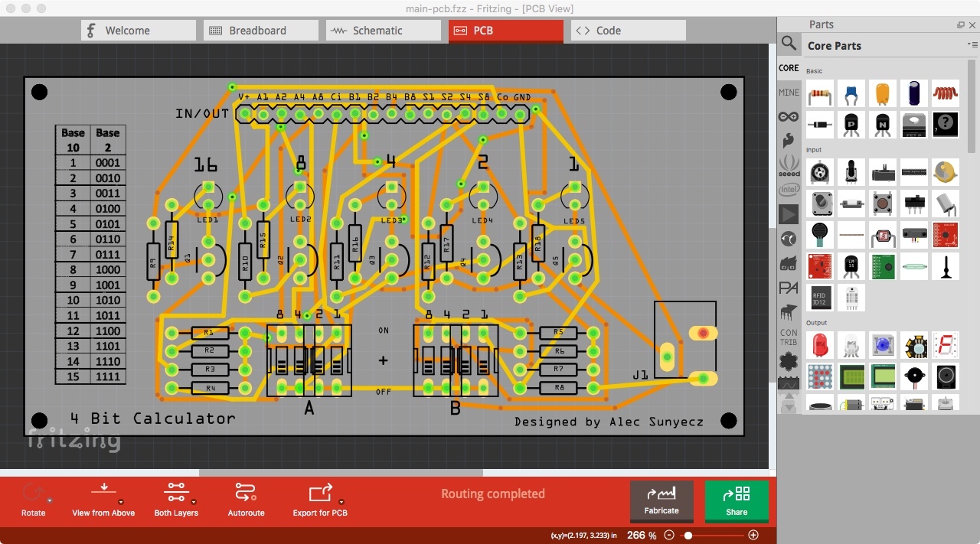
Task: Open the PA parts bin
Action: (789, 288)
